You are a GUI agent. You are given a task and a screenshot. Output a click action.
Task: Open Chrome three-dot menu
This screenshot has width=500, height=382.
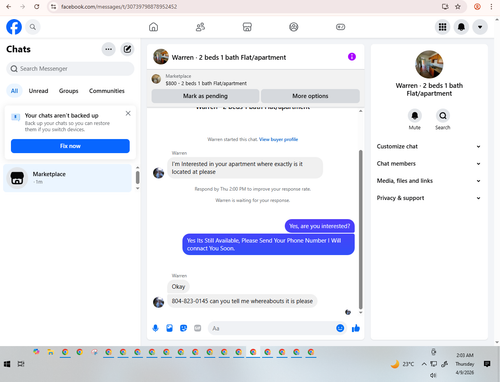pos(491,7)
